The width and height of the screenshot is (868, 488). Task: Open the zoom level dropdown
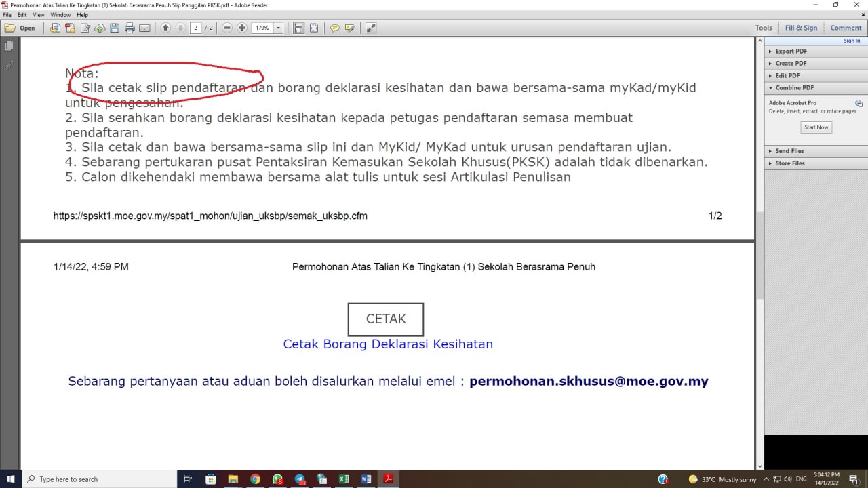278,28
